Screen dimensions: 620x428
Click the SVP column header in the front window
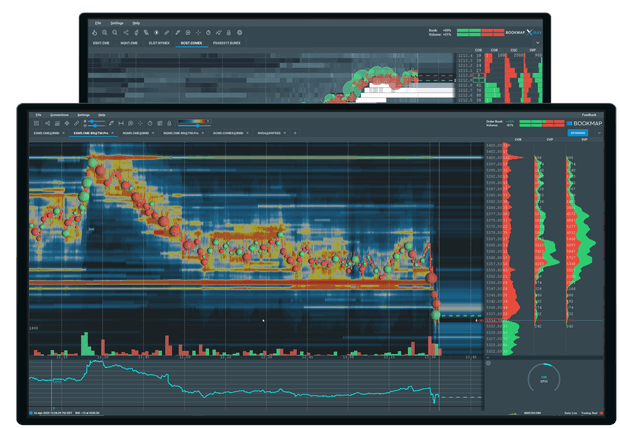(584, 140)
